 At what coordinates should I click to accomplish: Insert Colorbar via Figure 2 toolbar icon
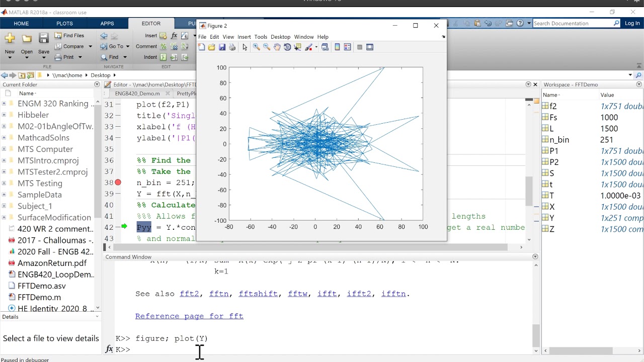(x=337, y=47)
